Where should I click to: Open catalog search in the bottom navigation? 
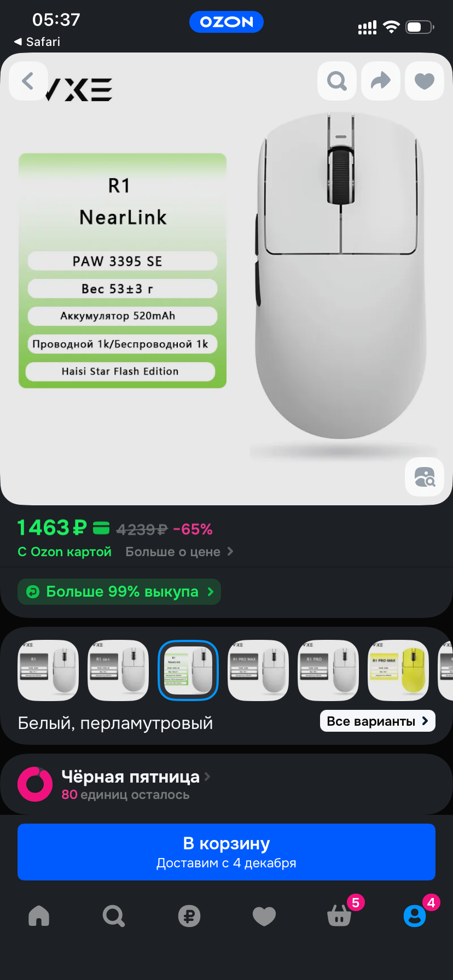(114, 915)
